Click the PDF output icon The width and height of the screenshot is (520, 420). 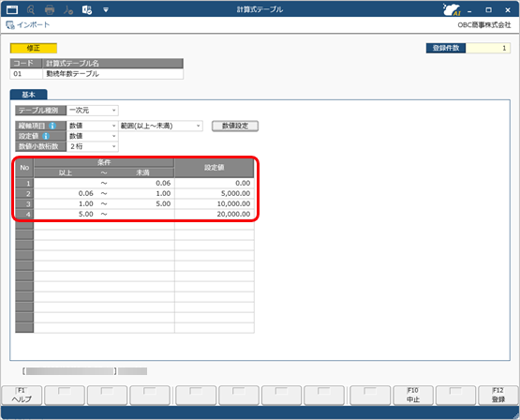pos(68,10)
